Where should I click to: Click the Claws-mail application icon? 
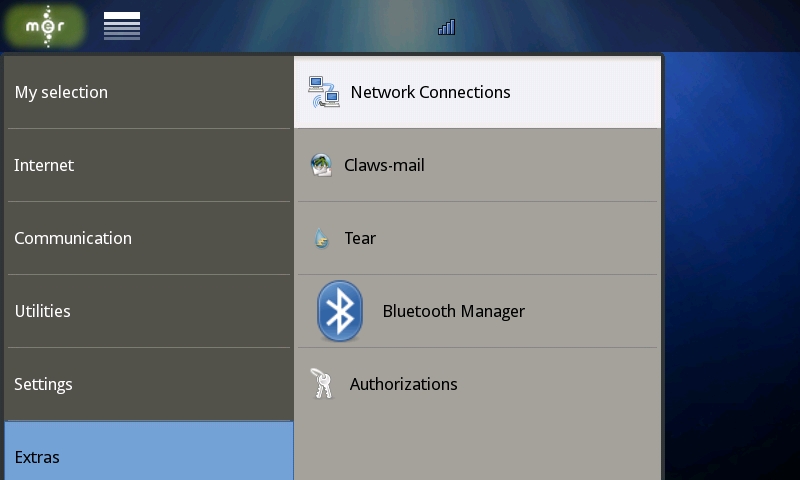coord(321,165)
